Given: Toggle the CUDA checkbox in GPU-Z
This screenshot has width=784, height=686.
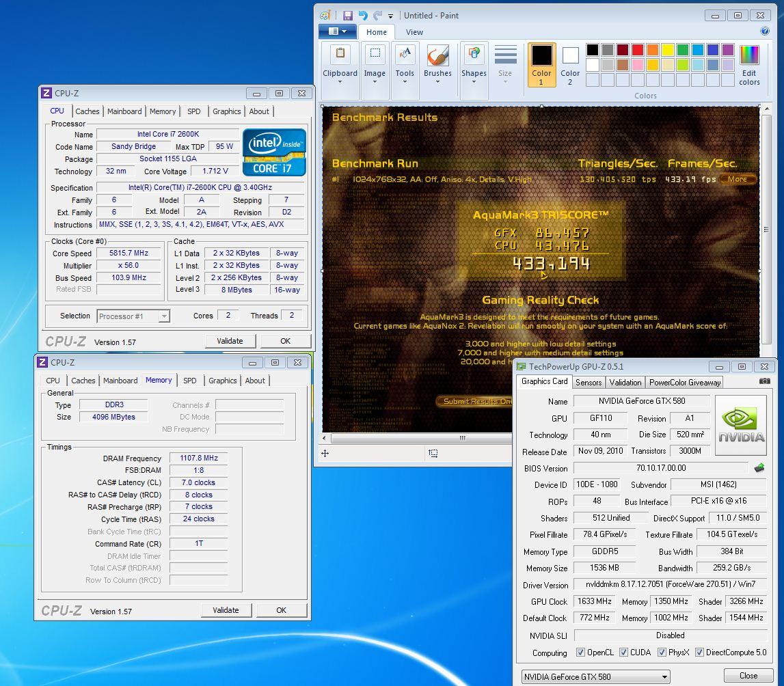Looking at the screenshot, I should (x=623, y=653).
